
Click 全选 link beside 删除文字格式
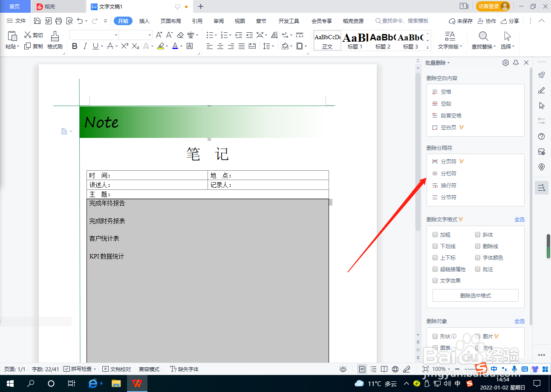(x=519, y=220)
